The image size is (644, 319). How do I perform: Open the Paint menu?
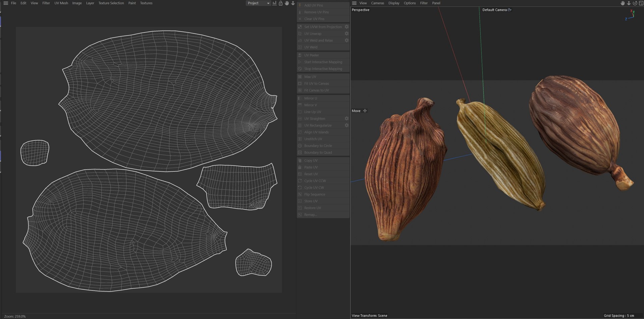[132, 3]
